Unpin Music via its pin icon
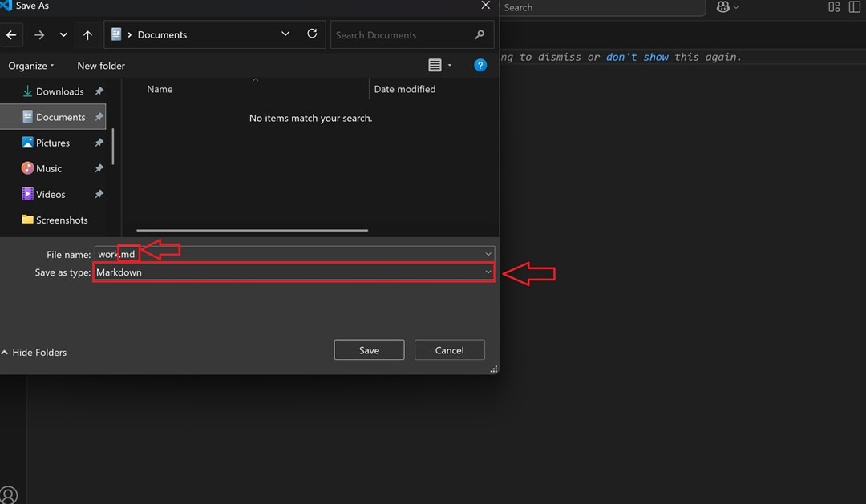This screenshot has width=866, height=504. point(99,168)
